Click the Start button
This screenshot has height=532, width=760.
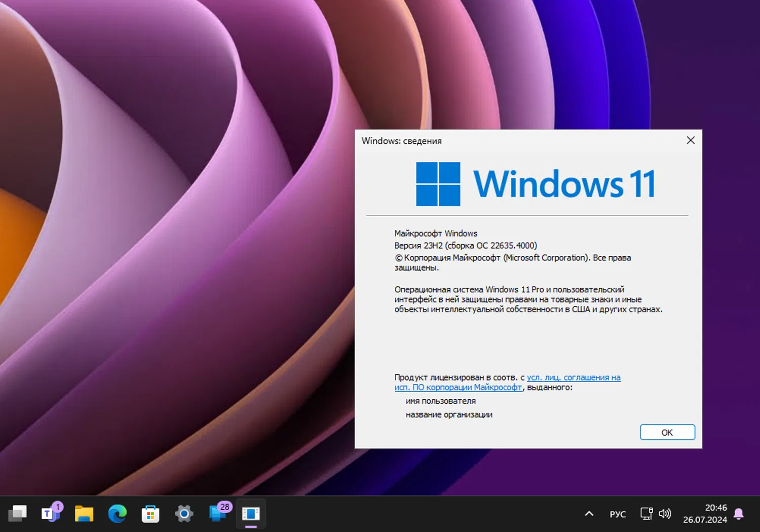[x=18, y=514]
